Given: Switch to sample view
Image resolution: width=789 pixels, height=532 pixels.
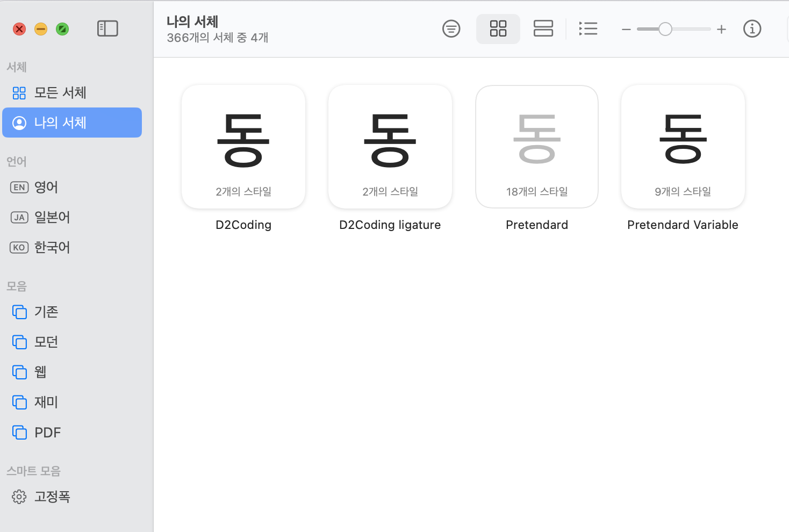Looking at the screenshot, I should point(543,28).
